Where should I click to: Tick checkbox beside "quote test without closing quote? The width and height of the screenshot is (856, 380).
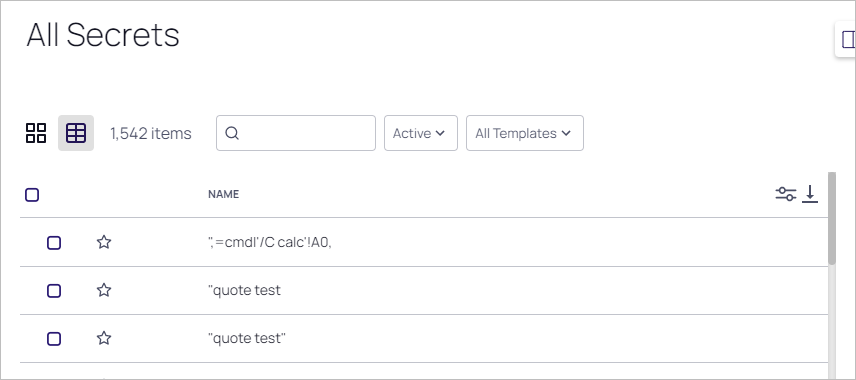(54, 290)
